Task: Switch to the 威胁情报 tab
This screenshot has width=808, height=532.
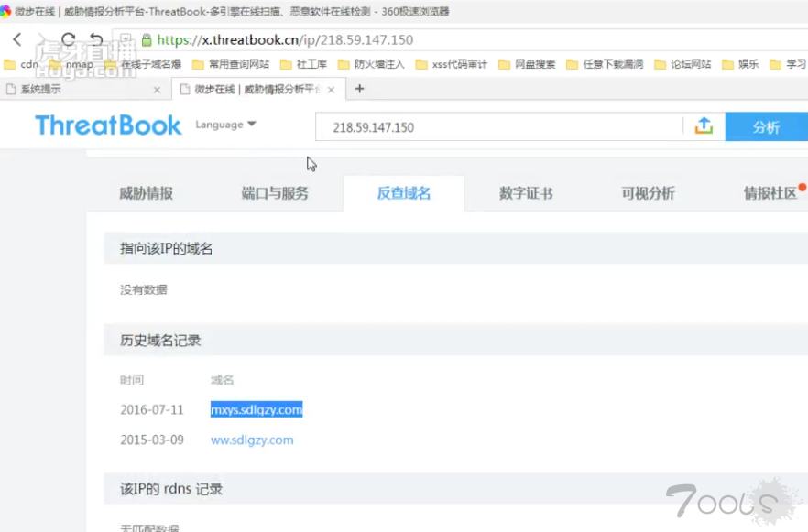Action: click(146, 193)
